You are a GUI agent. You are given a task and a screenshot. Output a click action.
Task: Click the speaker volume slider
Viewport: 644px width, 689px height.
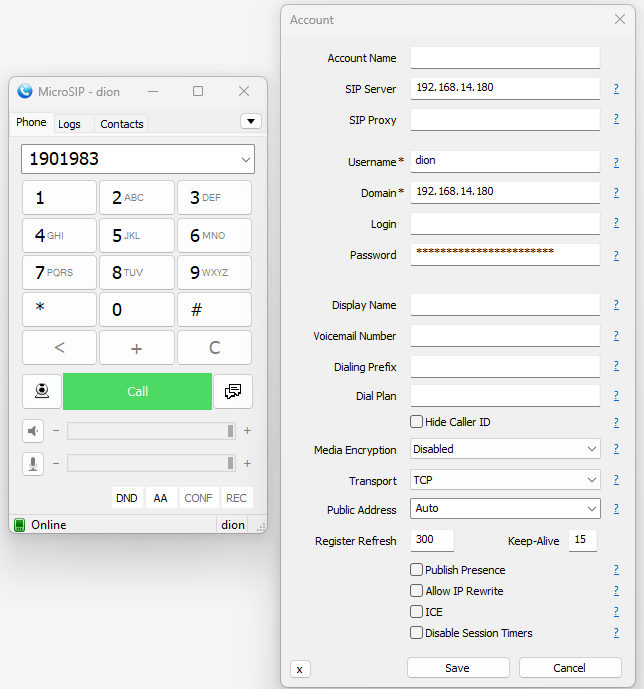point(150,431)
